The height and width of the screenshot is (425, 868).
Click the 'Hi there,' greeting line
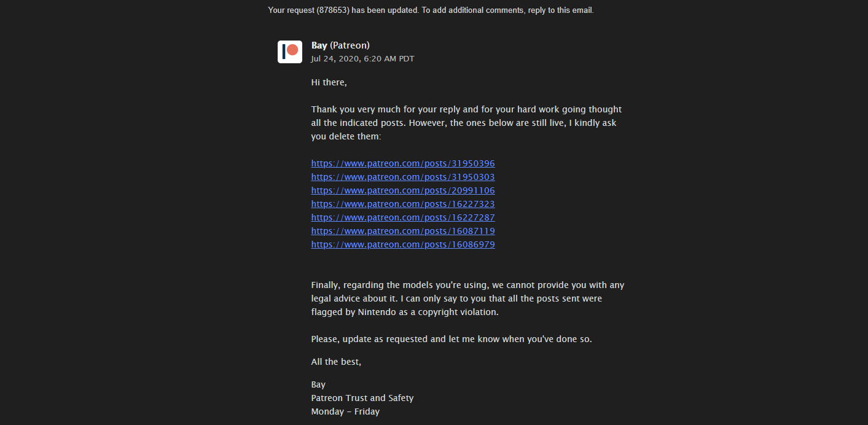[329, 82]
